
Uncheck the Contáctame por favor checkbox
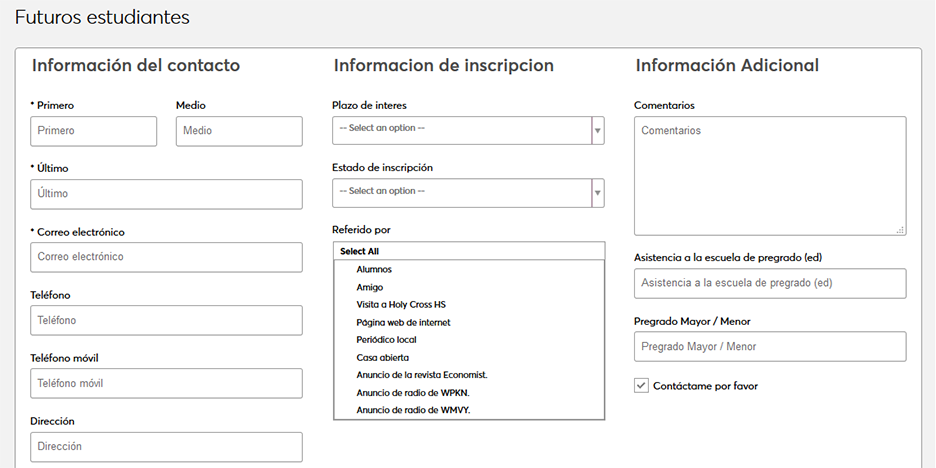coord(642,385)
